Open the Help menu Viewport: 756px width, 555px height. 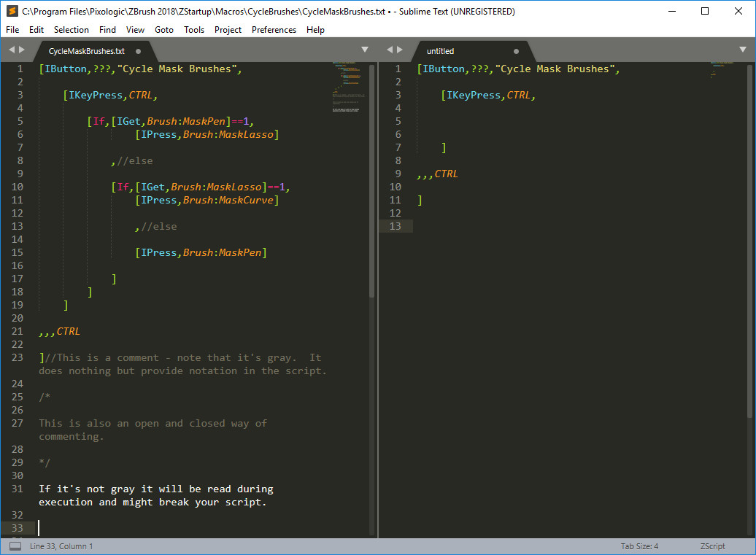(x=315, y=30)
